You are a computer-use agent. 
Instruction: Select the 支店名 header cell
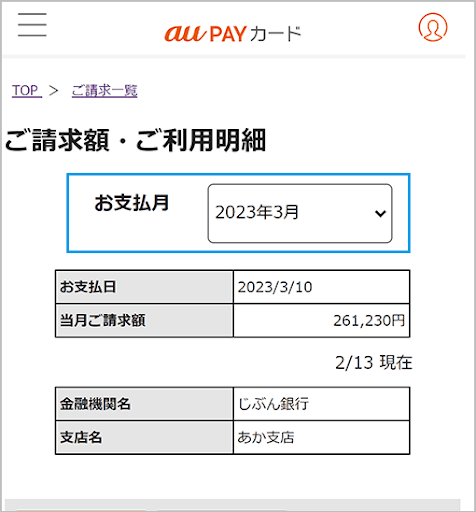click(144, 437)
